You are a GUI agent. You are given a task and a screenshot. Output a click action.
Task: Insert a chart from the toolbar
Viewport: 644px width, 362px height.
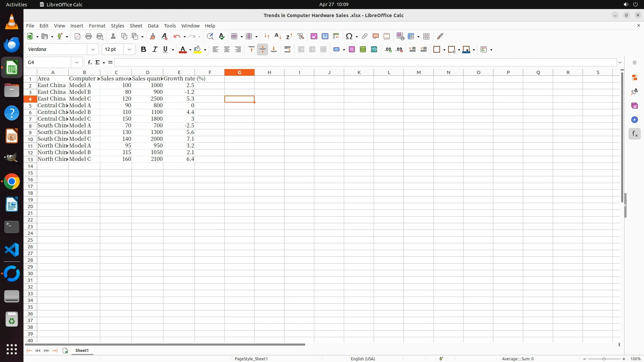tap(325, 36)
